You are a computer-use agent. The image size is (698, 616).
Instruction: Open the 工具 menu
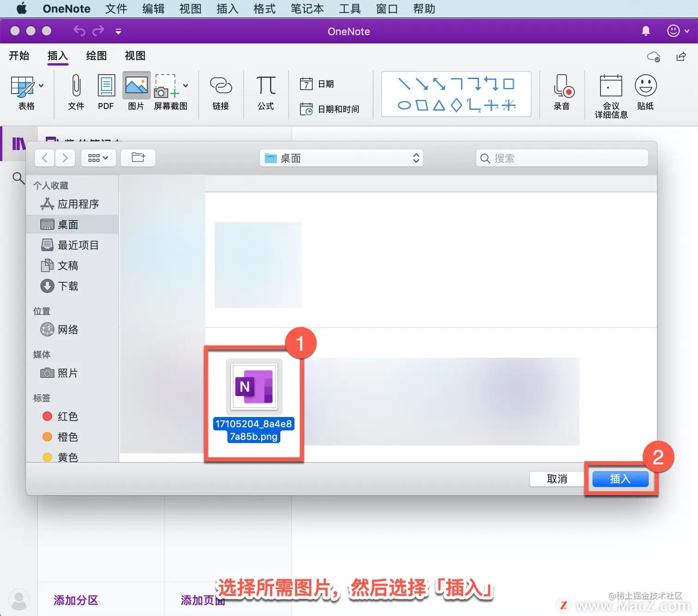[x=350, y=9]
